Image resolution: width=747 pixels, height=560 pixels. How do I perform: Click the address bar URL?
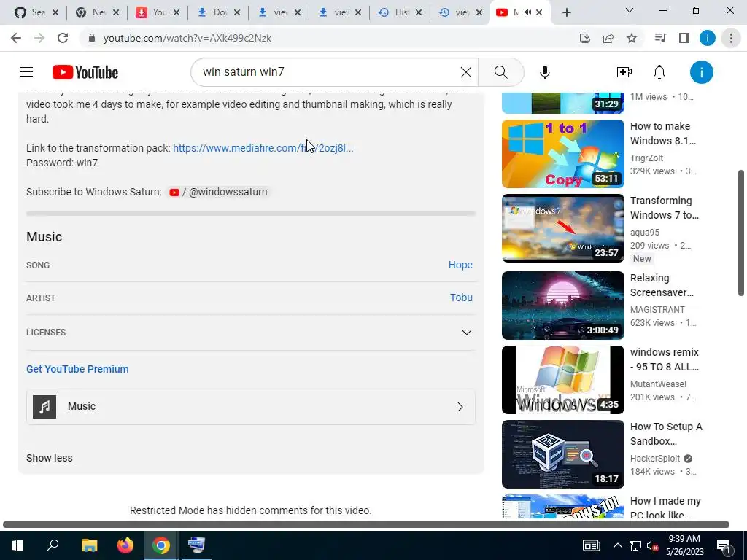187,38
